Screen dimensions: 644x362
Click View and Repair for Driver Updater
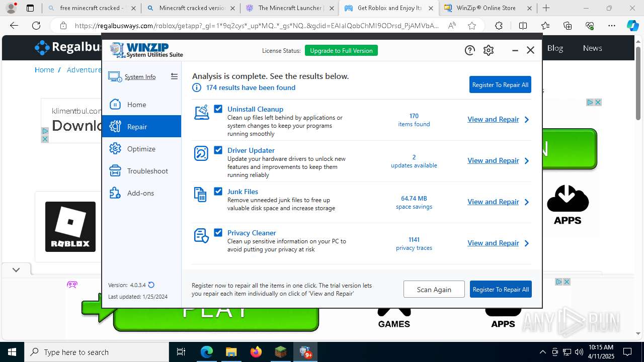click(x=493, y=160)
